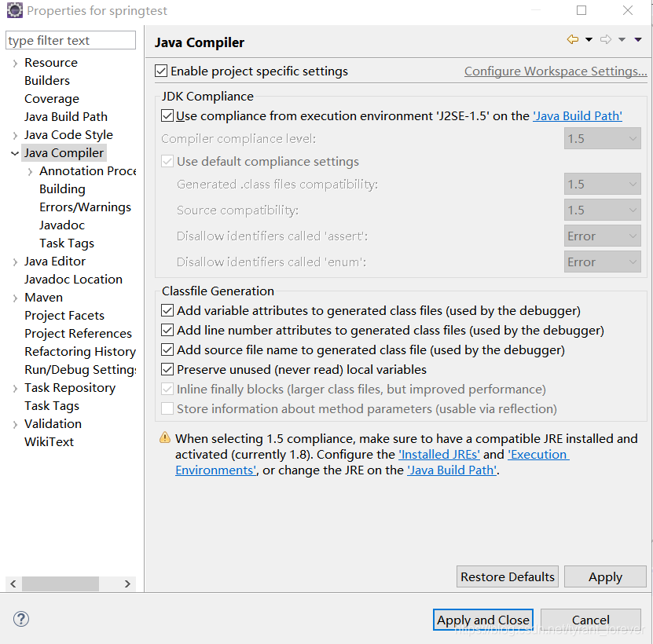The width and height of the screenshot is (653, 644).
Task: Expand the Task Repository node
Action: tap(15, 389)
